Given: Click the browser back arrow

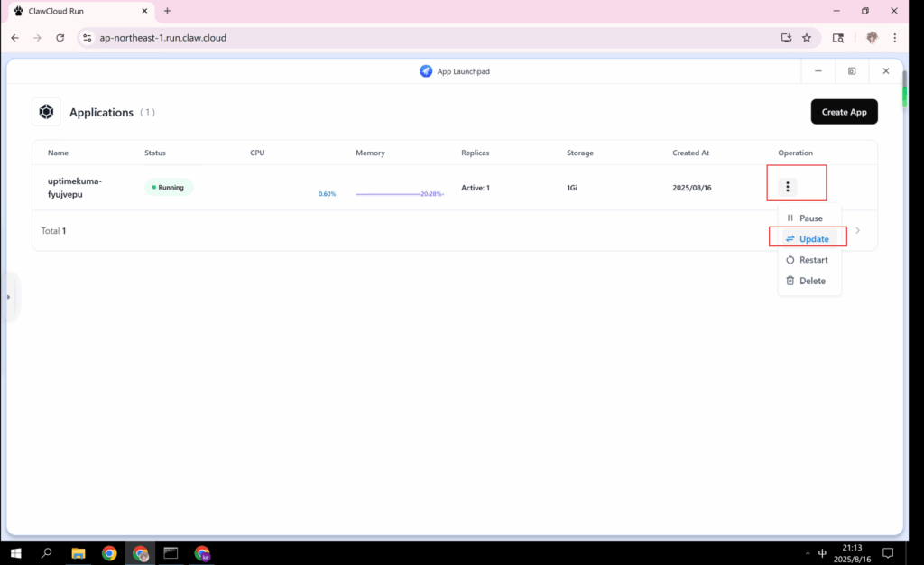Looking at the screenshot, I should click(x=14, y=38).
